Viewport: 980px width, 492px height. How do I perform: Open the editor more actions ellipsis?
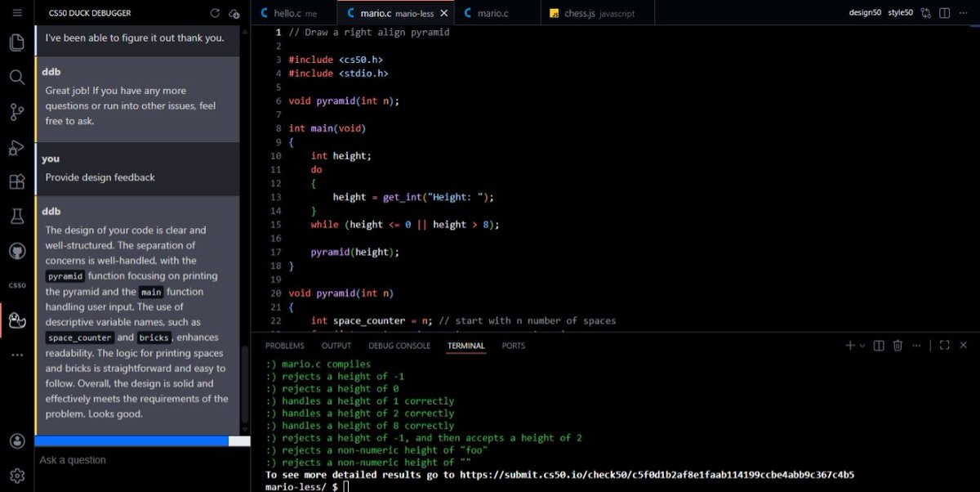966,13
